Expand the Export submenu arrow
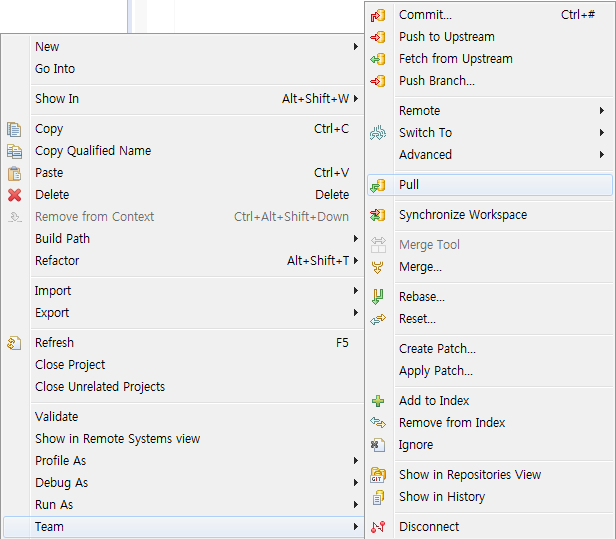Image resolution: width=616 pixels, height=539 pixels. point(356,313)
